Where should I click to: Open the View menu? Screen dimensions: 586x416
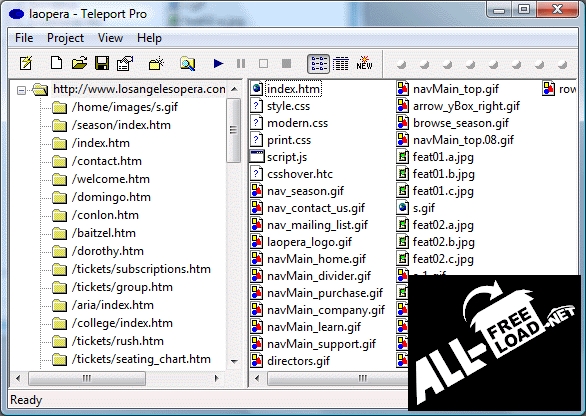[x=110, y=38]
